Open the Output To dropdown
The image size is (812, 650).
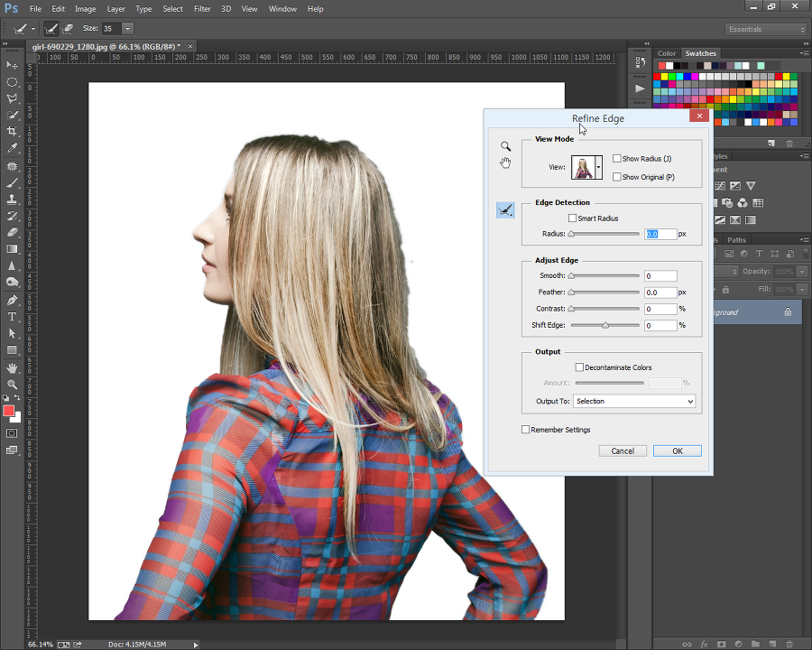point(634,401)
